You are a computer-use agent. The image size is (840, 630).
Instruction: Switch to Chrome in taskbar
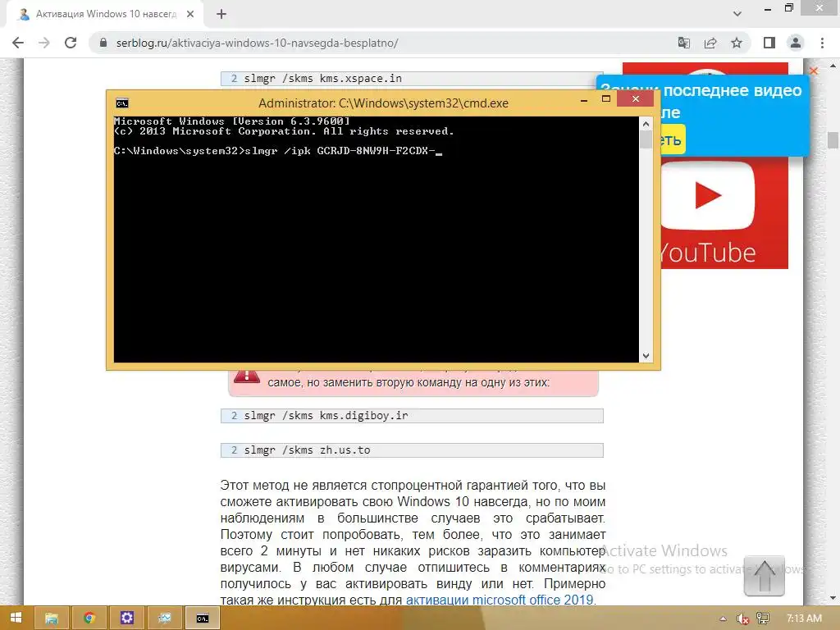89,619
